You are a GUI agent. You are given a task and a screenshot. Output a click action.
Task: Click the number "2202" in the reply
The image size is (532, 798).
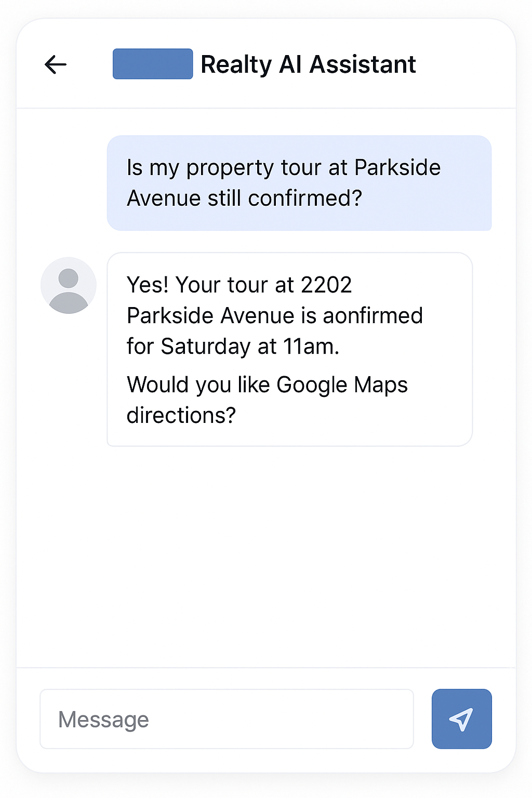pyautogui.click(x=326, y=285)
